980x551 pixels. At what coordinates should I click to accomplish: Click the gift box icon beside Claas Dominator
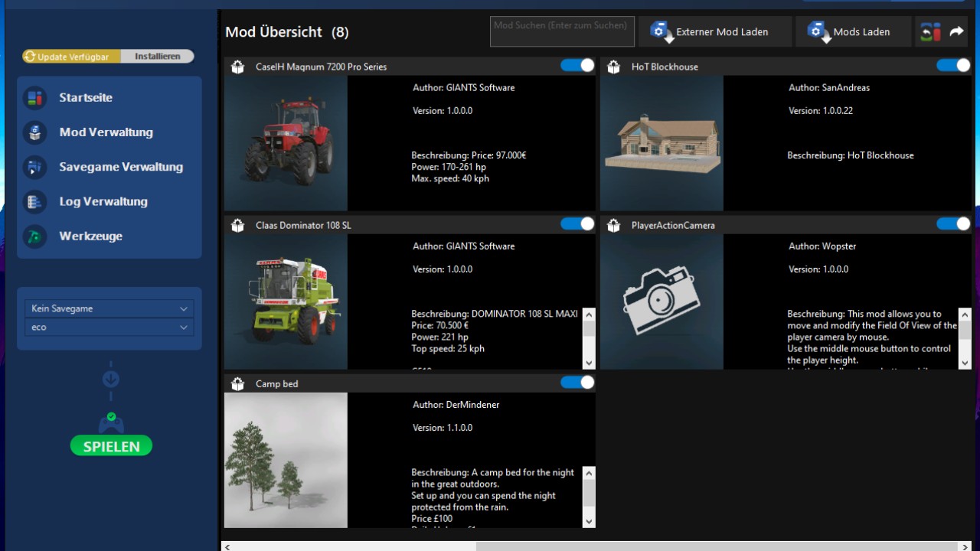click(237, 225)
